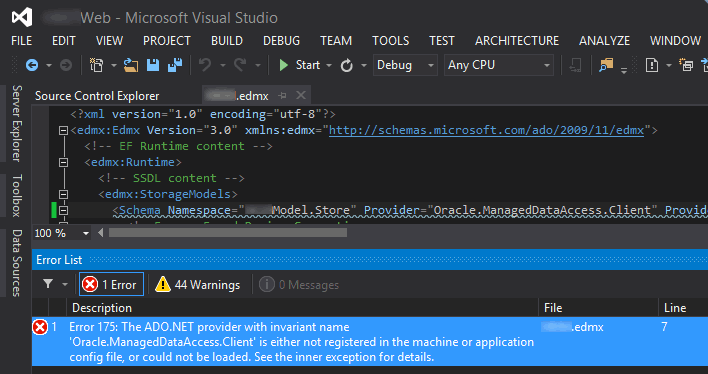Open the BUILD menu
This screenshot has height=374, width=708.
pos(227,41)
